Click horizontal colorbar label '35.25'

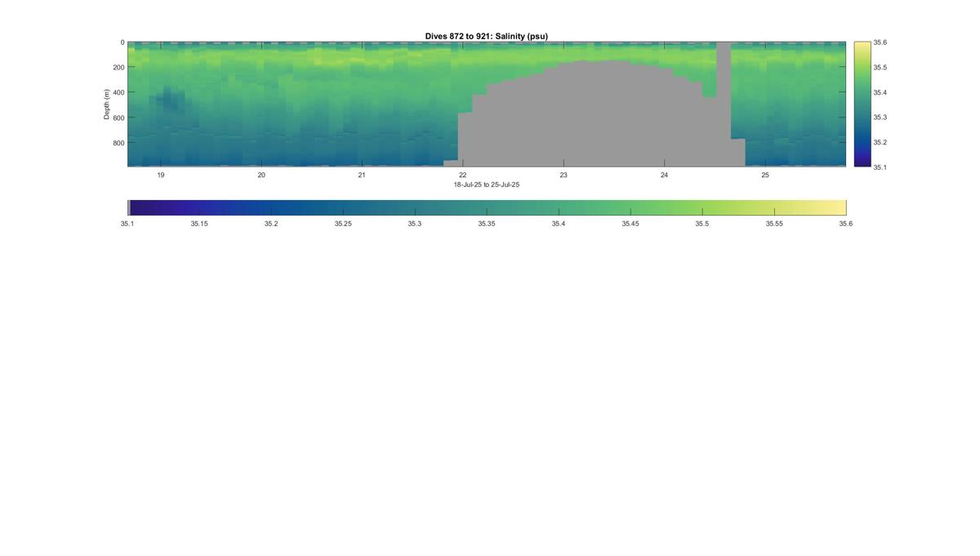point(343,223)
